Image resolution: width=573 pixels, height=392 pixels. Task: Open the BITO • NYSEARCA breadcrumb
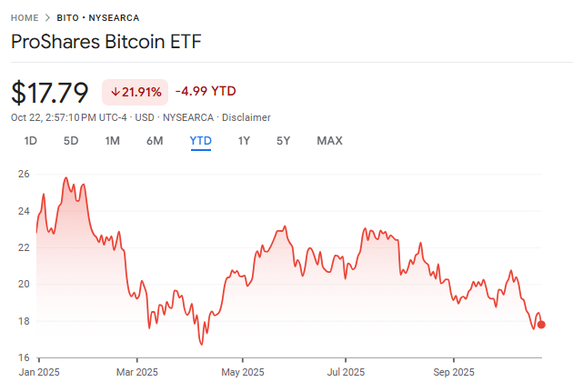click(100, 17)
